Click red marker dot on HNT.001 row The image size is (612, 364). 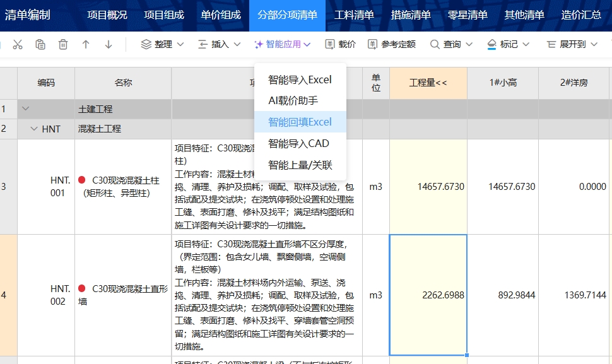point(82,180)
